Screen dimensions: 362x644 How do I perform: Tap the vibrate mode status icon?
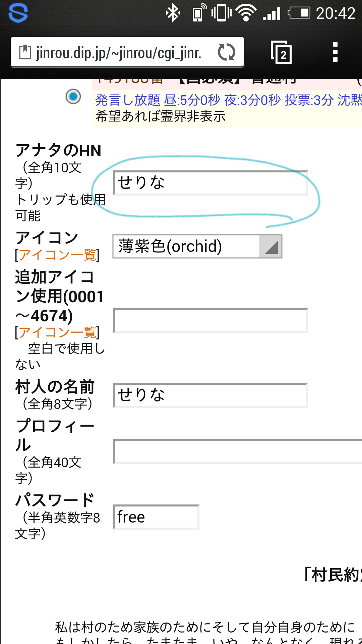pos(221,13)
